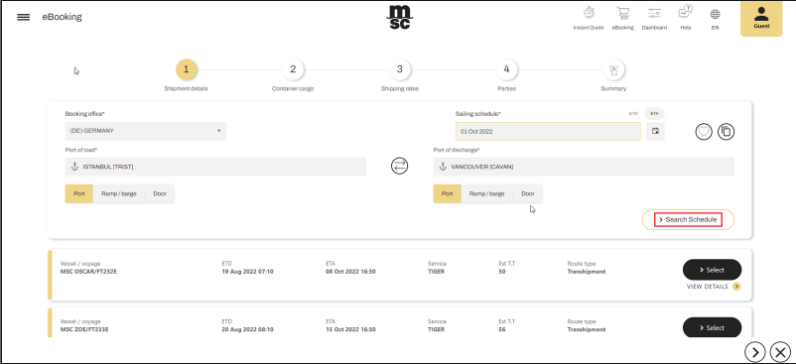View details of MSC OSCAR sailing
The image size is (796, 364).
click(x=713, y=286)
